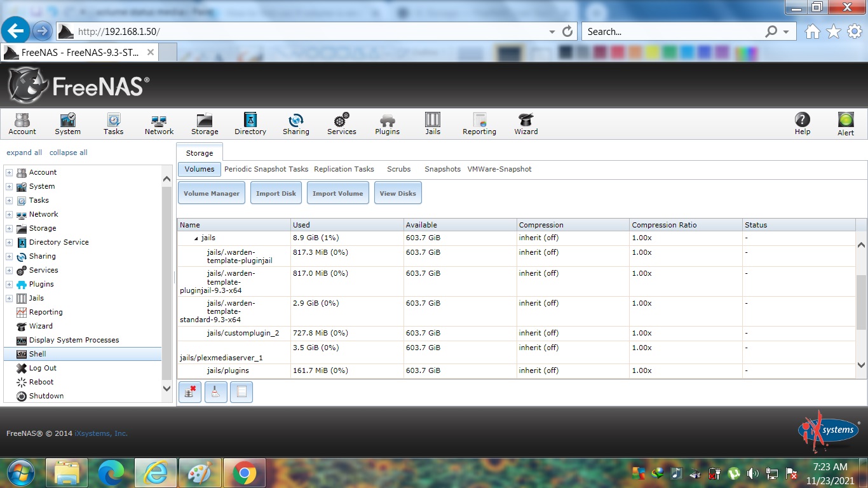The width and height of the screenshot is (868, 488).
Task: Click the volume status icon below table
Action: pos(241,392)
